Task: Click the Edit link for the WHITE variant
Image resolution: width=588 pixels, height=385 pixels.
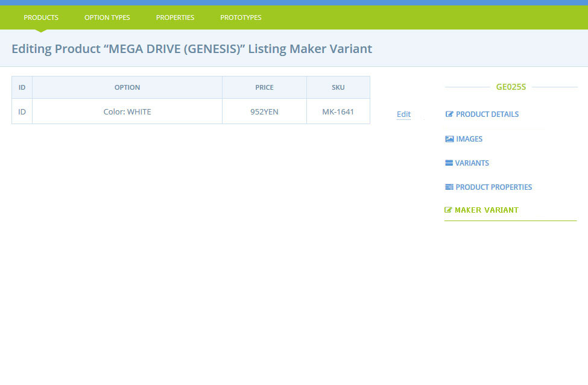Action: (403, 114)
